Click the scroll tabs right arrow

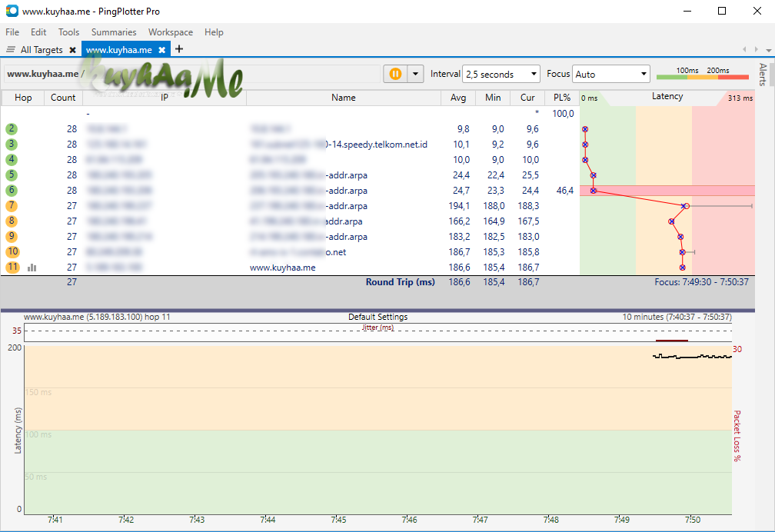point(757,49)
